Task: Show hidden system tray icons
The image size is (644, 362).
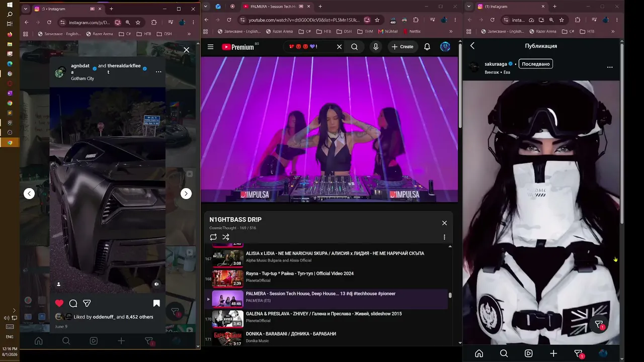Action: 14,311
